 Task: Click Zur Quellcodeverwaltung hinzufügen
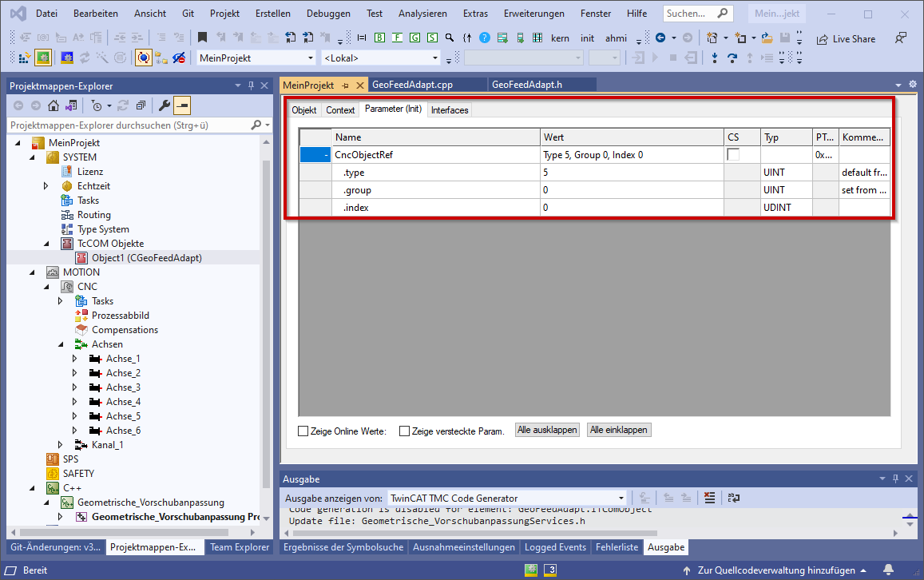click(x=775, y=570)
